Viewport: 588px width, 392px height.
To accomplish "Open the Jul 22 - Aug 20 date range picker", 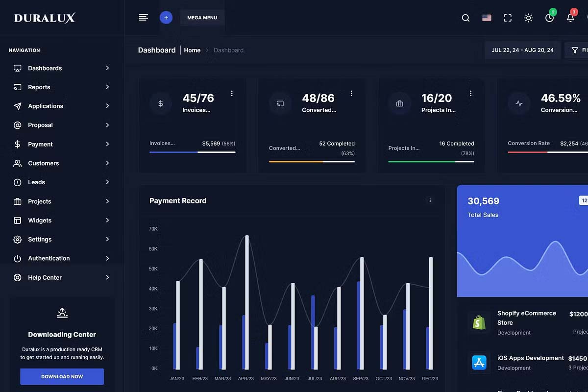I will pos(522,50).
